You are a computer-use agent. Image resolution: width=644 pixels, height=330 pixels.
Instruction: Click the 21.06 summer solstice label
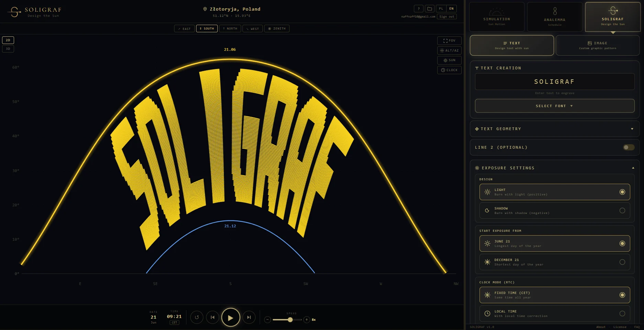pos(230,49)
